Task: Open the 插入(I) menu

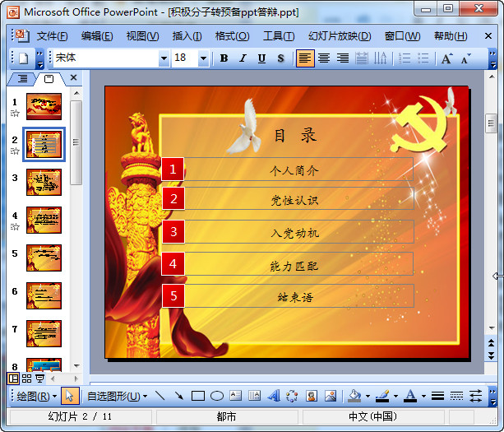Action: [187, 36]
